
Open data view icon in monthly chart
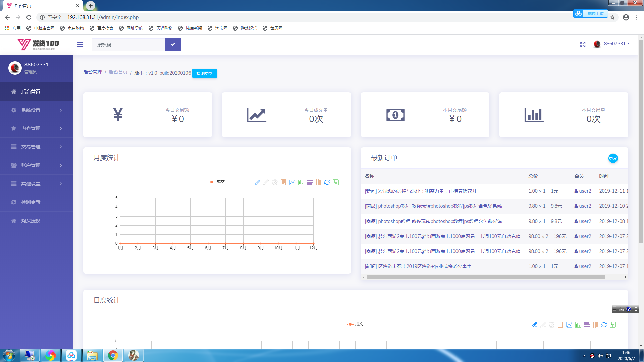(x=283, y=182)
